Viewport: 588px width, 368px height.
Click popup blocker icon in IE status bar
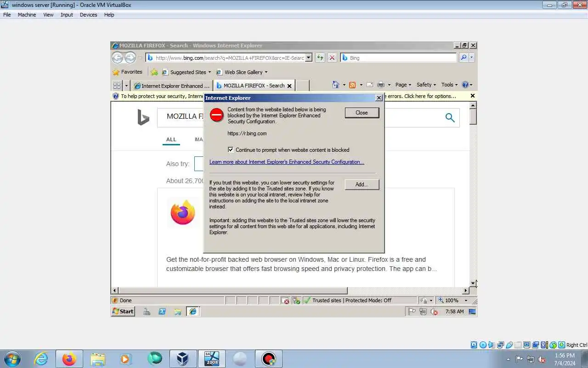[286, 301]
